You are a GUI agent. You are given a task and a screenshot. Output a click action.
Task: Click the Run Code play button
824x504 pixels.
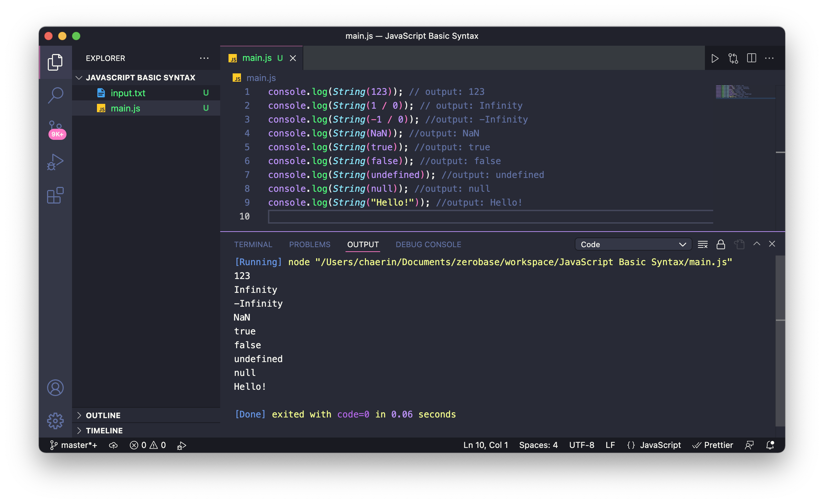(x=715, y=58)
